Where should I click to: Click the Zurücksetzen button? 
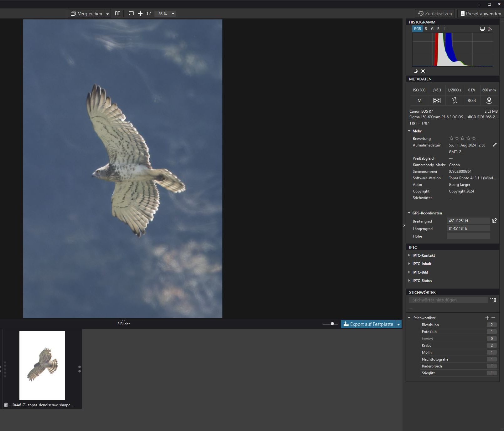pos(435,13)
